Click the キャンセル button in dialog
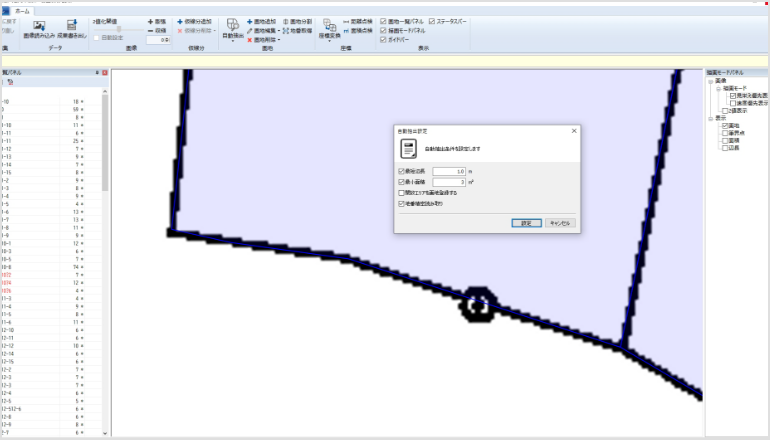This screenshot has height=440, width=770. pos(561,223)
